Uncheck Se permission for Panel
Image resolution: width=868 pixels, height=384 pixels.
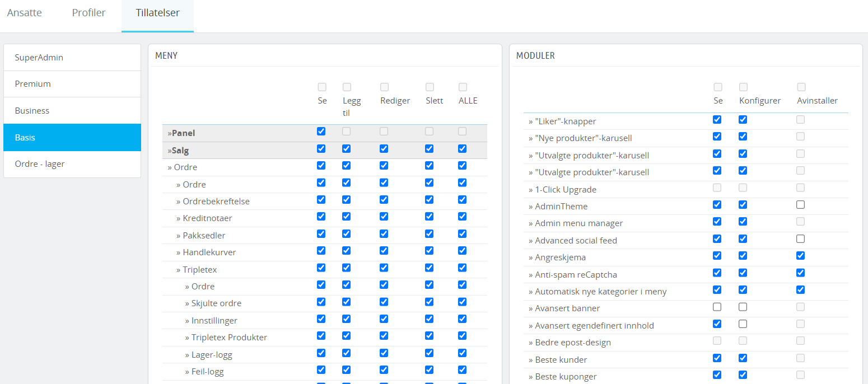tap(321, 131)
